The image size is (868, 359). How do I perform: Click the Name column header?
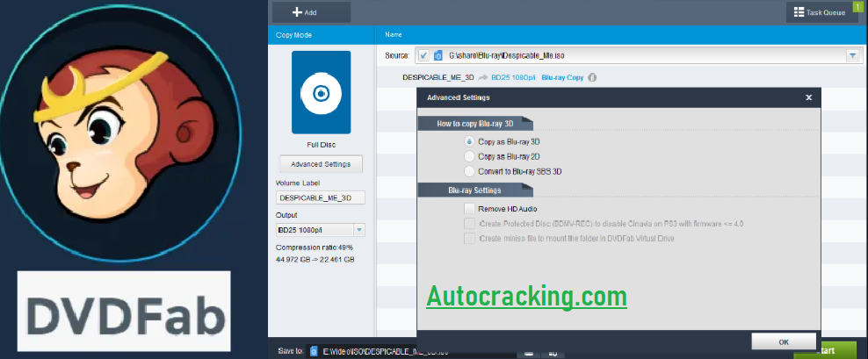(x=393, y=35)
